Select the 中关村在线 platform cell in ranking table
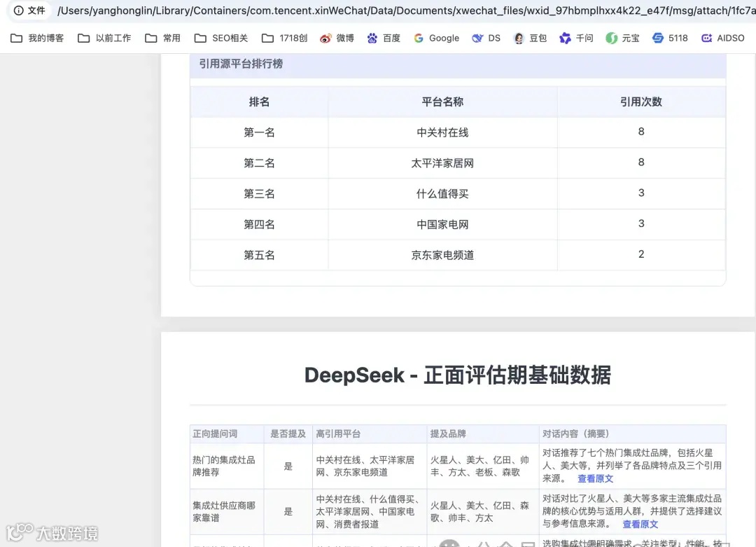Screen dimensions: 756x547 tap(442, 132)
